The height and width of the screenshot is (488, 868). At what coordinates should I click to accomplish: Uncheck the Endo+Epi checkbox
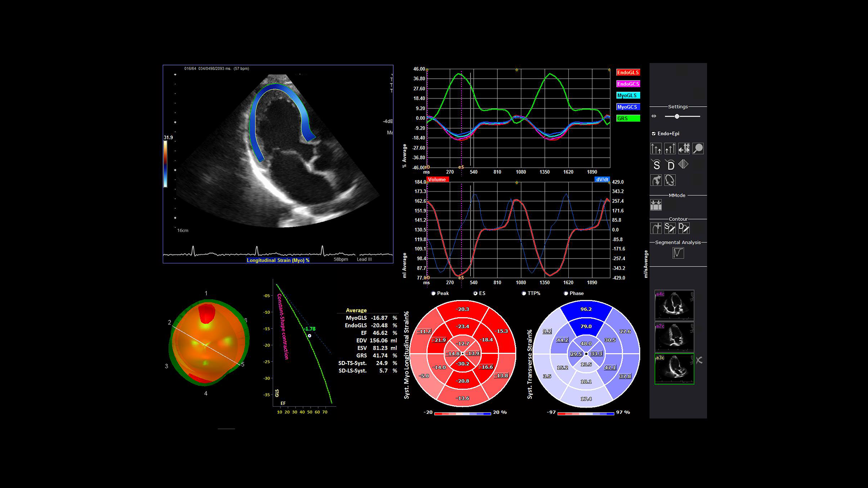(x=654, y=133)
